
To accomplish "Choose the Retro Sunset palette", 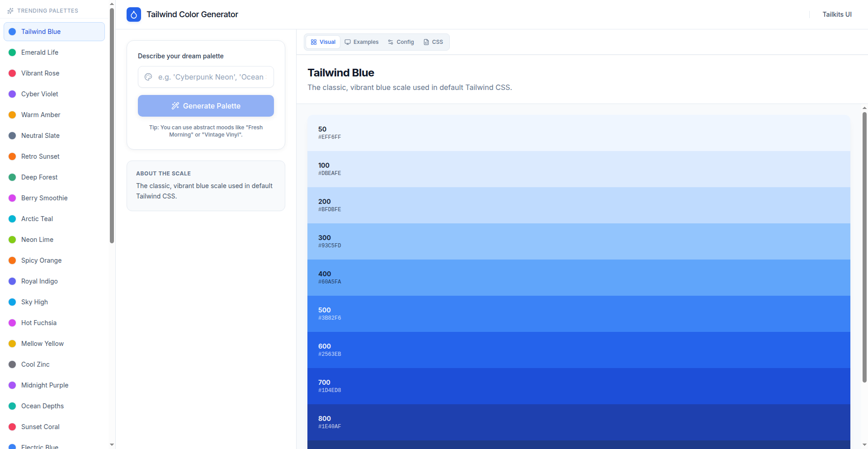I will (40, 156).
